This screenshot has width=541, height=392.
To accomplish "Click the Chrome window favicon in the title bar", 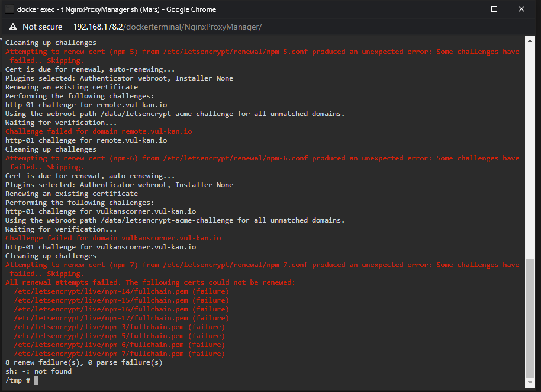I will pos(9,9).
